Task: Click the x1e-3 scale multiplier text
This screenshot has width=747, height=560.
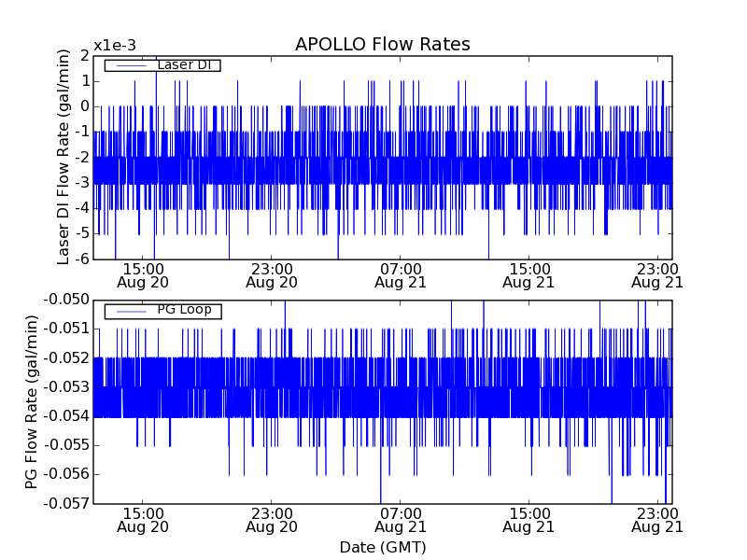Action: [114, 46]
